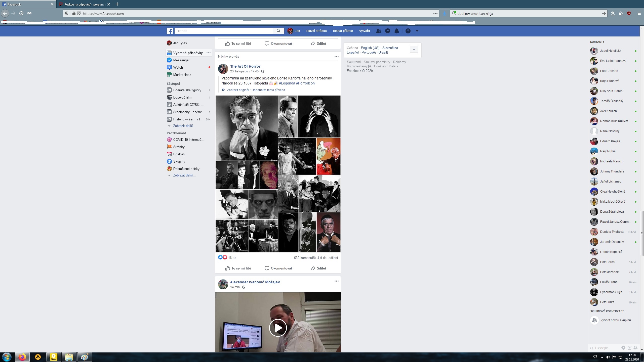This screenshot has height=362, width=644.
Task: Open the uBlock extension icon in toolbar
Action: point(629,14)
